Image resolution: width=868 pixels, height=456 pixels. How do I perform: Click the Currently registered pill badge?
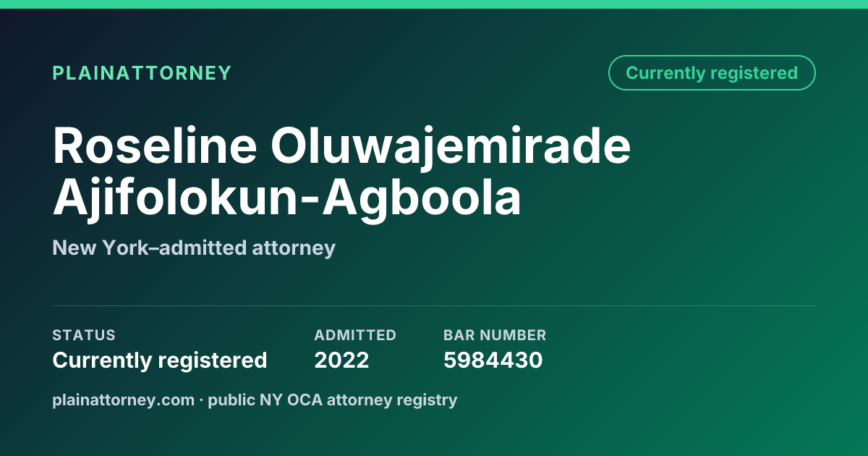click(x=712, y=73)
